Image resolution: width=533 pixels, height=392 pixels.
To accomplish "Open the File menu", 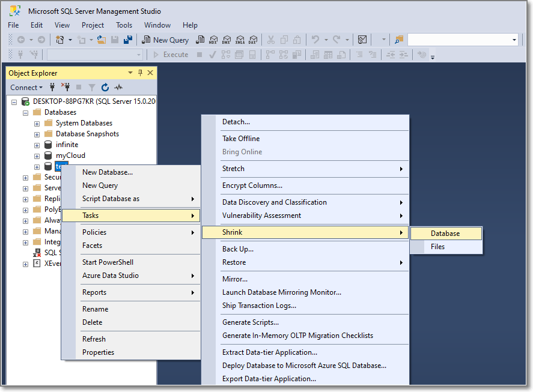I will click(x=13, y=25).
